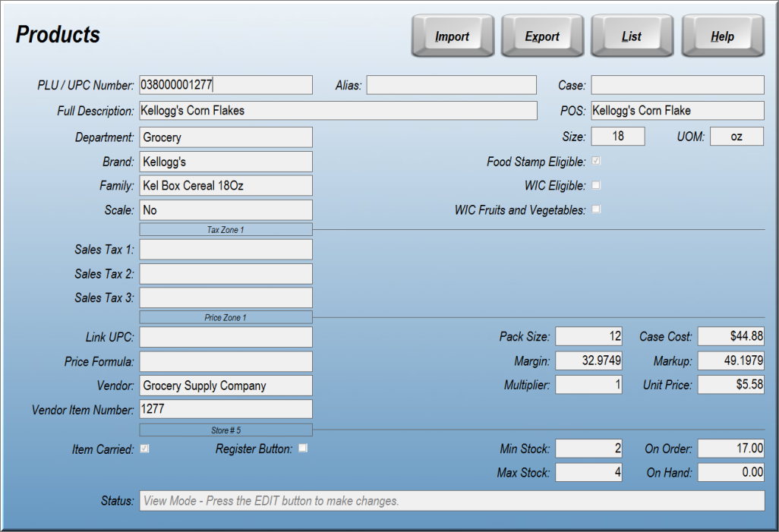779x532 pixels.
Task: Click the Products page title
Action: pos(58,34)
